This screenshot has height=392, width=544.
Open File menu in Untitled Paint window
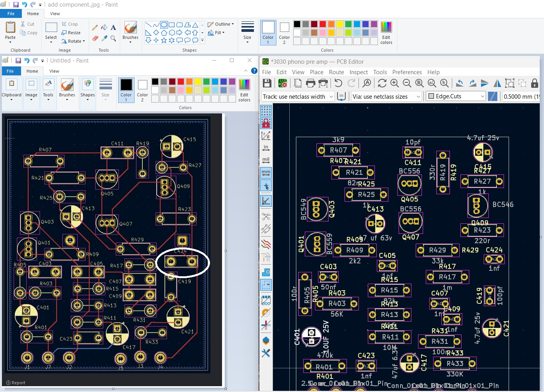[10, 71]
